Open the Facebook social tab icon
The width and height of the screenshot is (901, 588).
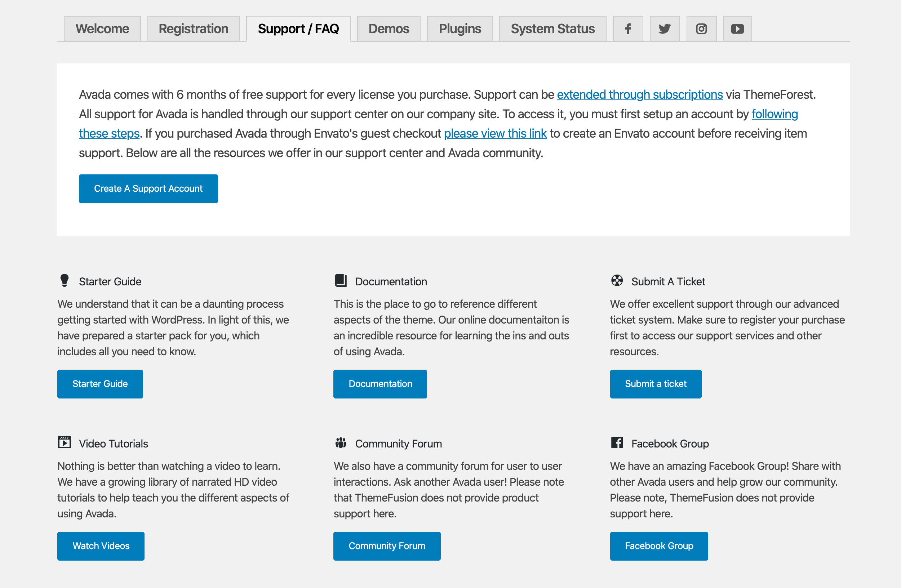[x=628, y=29]
